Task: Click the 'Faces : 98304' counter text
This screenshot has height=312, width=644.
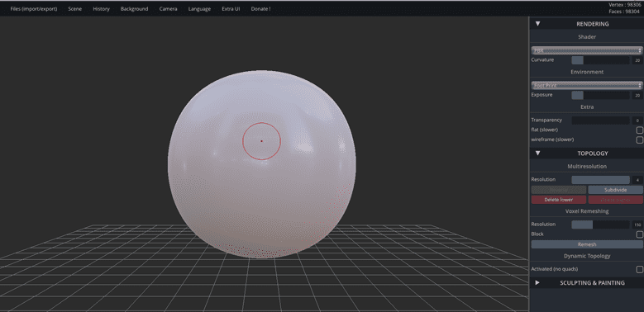Action: point(625,12)
